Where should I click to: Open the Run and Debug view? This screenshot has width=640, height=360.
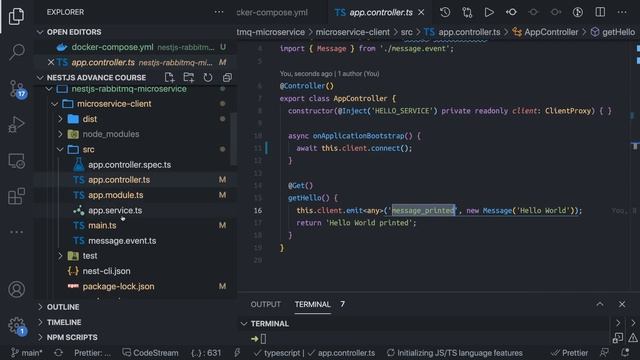(16, 124)
